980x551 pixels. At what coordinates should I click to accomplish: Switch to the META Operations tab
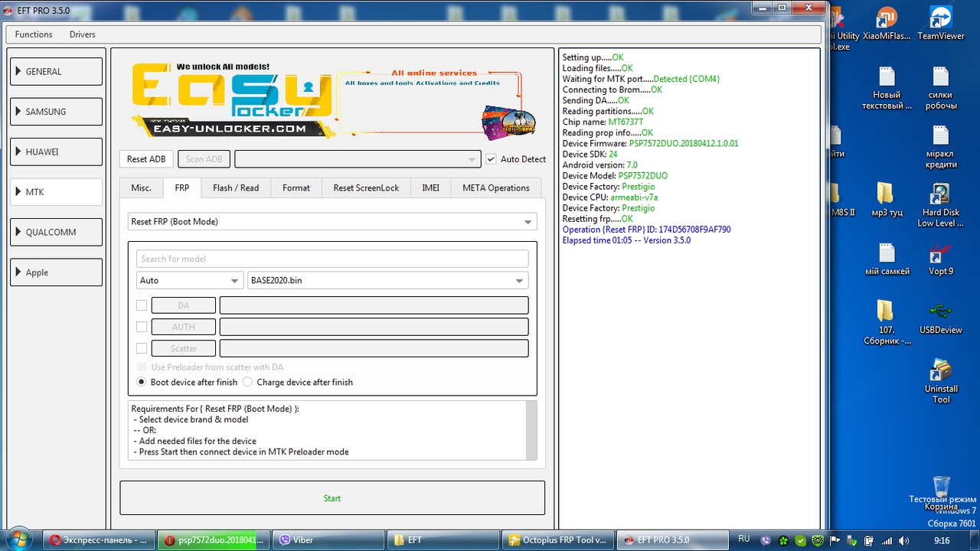coord(496,187)
